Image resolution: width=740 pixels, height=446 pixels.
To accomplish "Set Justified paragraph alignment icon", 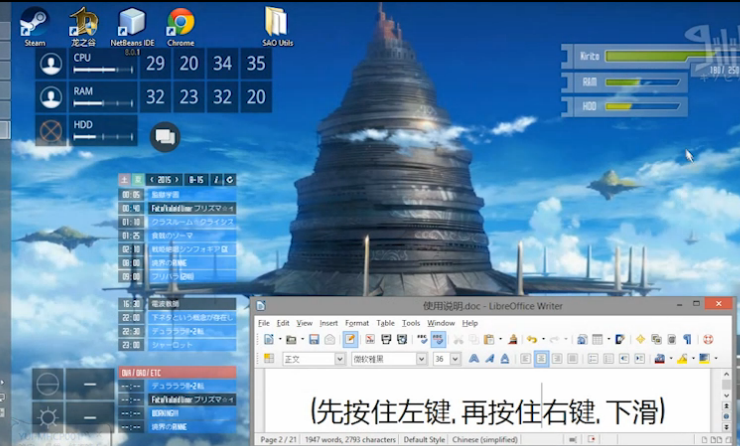I will pyautogui.click(x=572, y=359).
